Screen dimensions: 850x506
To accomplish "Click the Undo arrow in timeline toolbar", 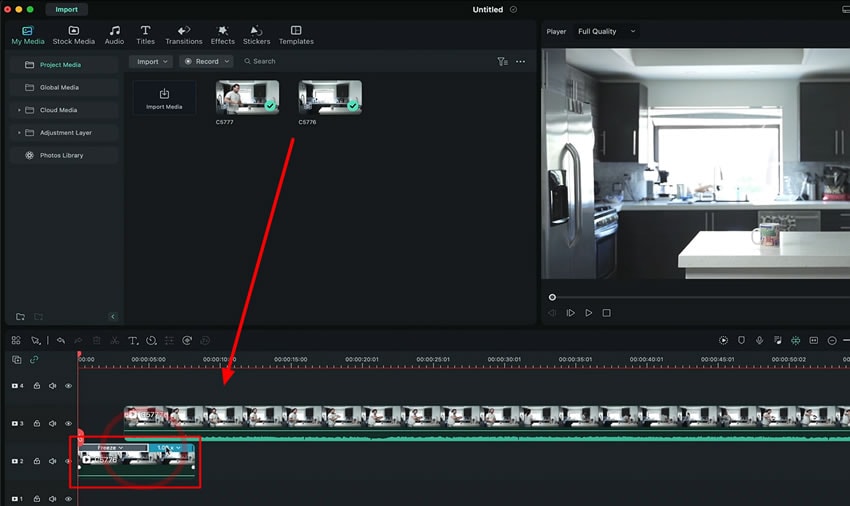I will [x=61, y=341].
